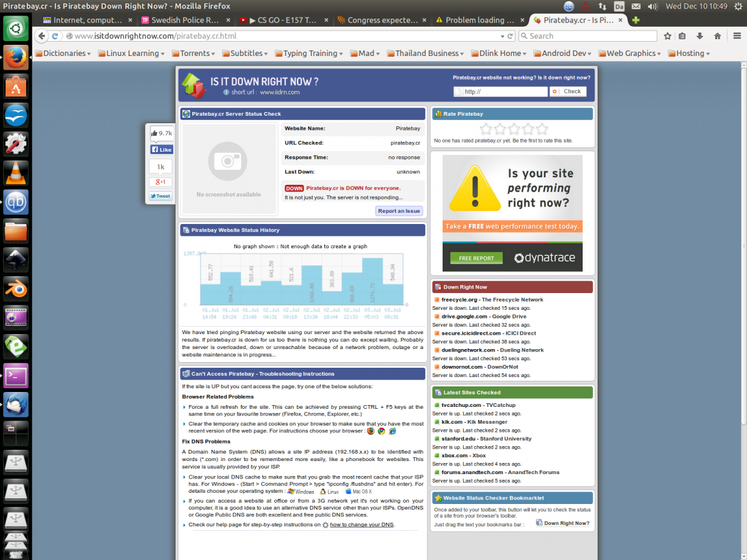This screenshot has height=560, width=747.
Task: Click the volume icon in the top panel
Action: point(652,6)
